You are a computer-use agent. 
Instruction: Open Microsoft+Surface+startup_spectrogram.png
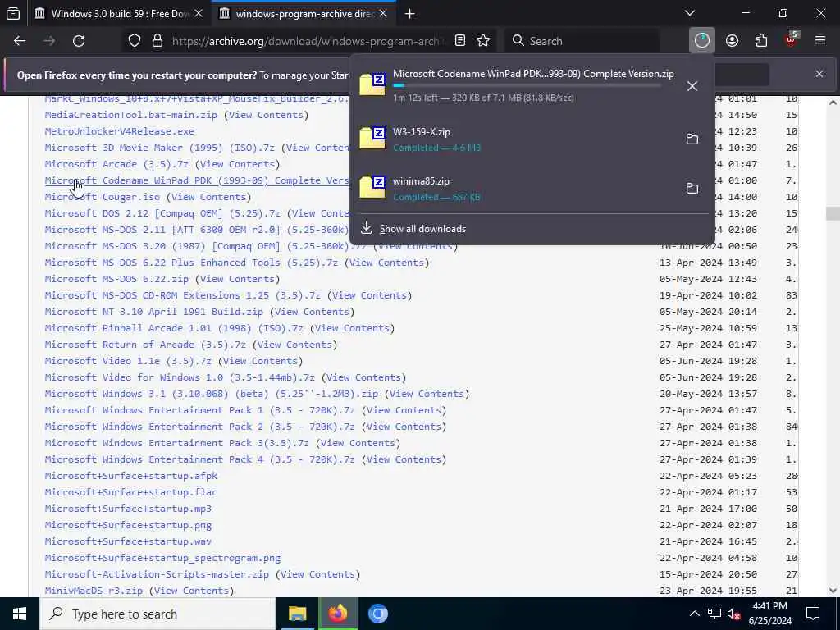[x=163, y=558]
